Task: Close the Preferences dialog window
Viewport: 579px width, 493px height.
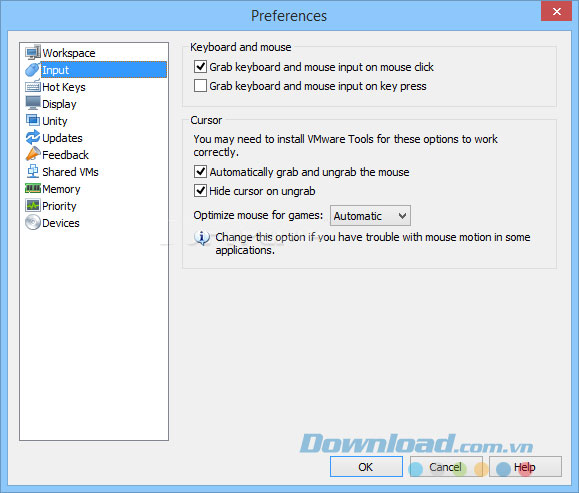Action: (x=556, y=11)
